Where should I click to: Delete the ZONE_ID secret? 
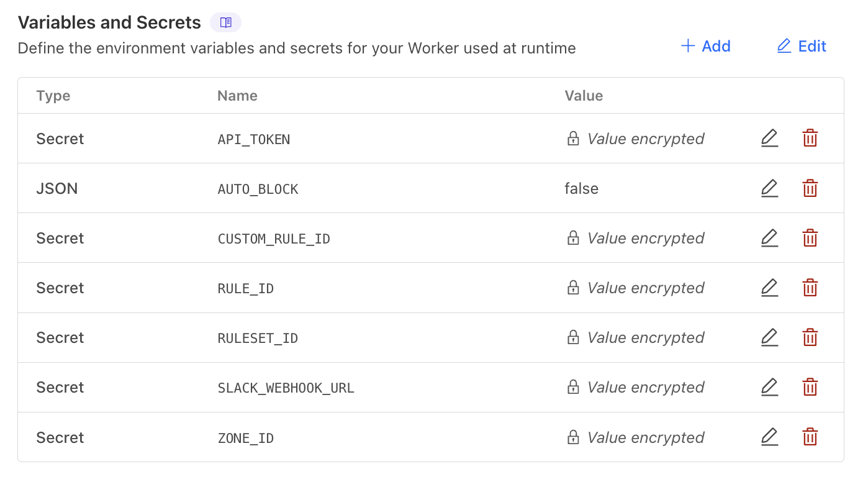[x=810, y=437]
